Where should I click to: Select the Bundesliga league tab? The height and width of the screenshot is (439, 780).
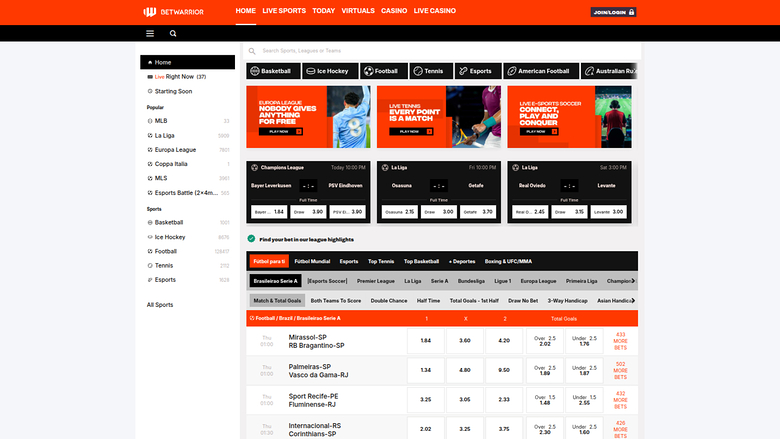471,281
